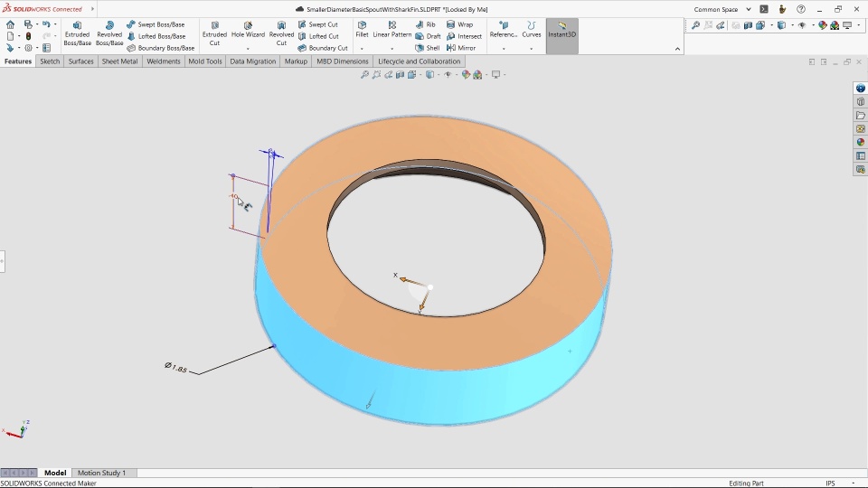Start an Extruded Cut feature

point(214,33)
